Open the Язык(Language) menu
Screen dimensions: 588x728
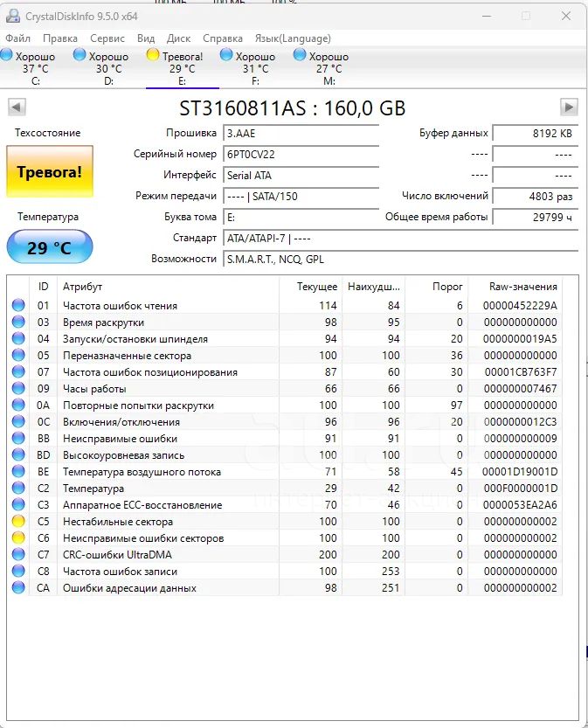[293, 38]
